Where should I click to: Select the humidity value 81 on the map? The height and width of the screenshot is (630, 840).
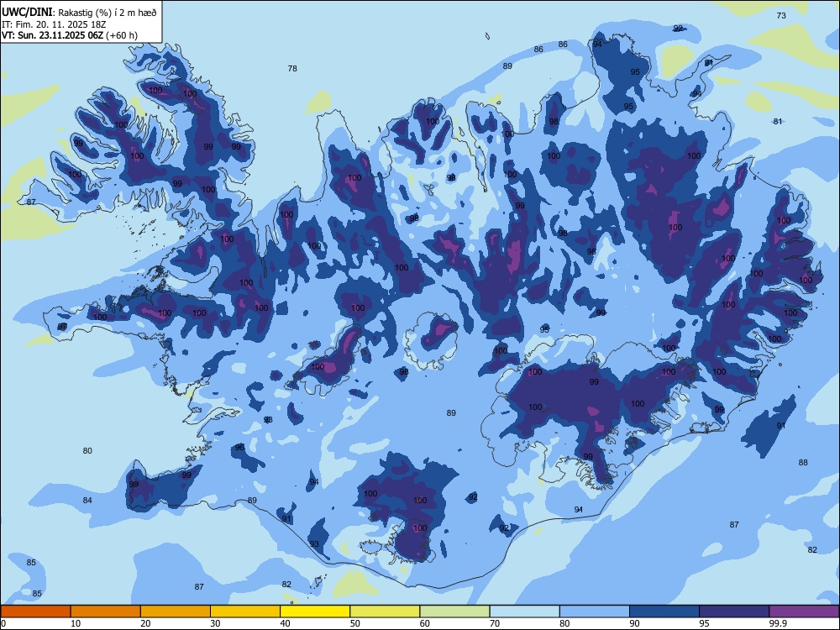click(x=778, y=122)
